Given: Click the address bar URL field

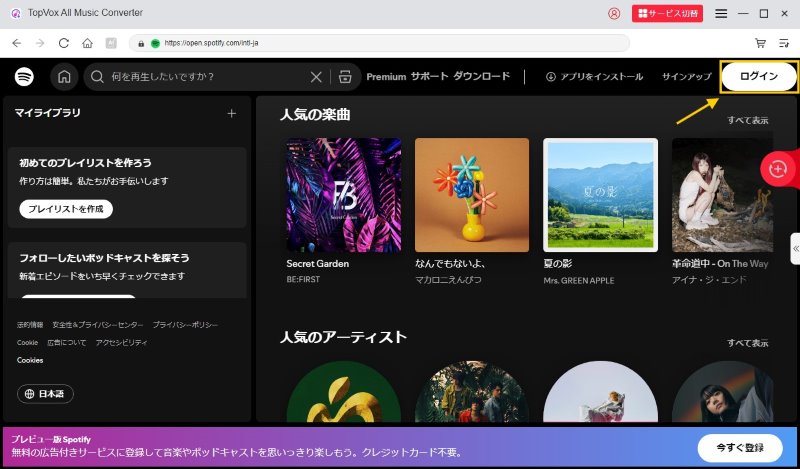Looking at the screenshot, I should [x=379, y=43].
